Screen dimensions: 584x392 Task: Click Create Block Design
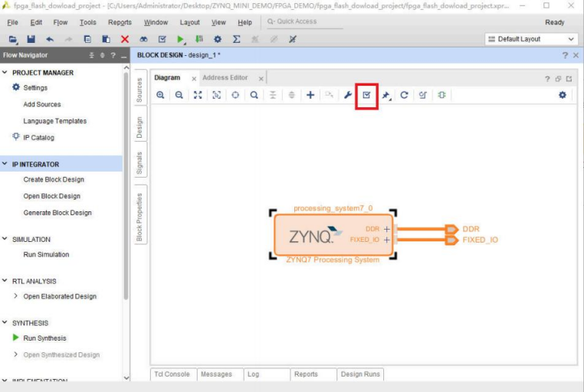pos(54,179)
